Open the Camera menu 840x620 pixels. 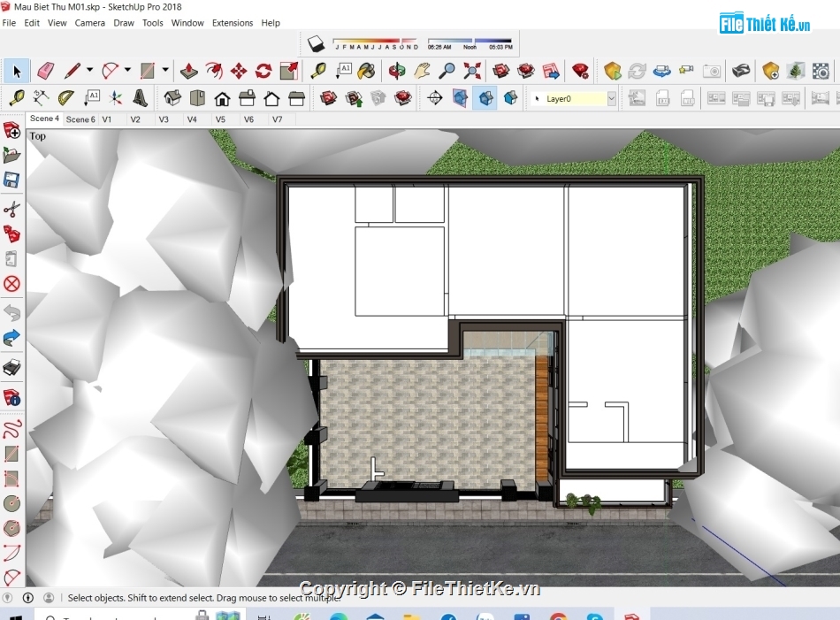point(90,23)
